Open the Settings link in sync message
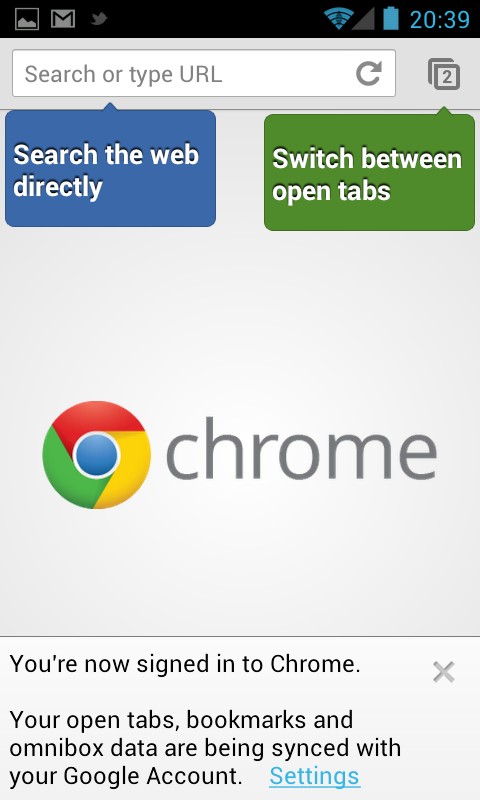 [315, 776]
